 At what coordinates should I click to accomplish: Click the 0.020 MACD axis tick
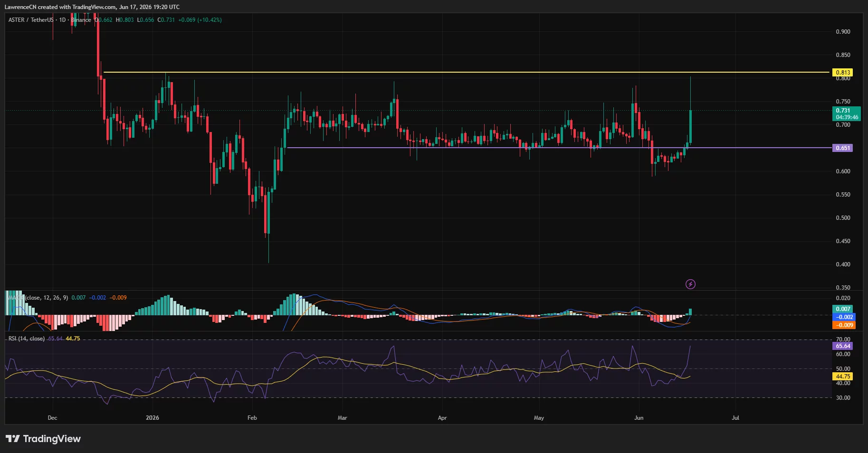(x=843, y=298)
